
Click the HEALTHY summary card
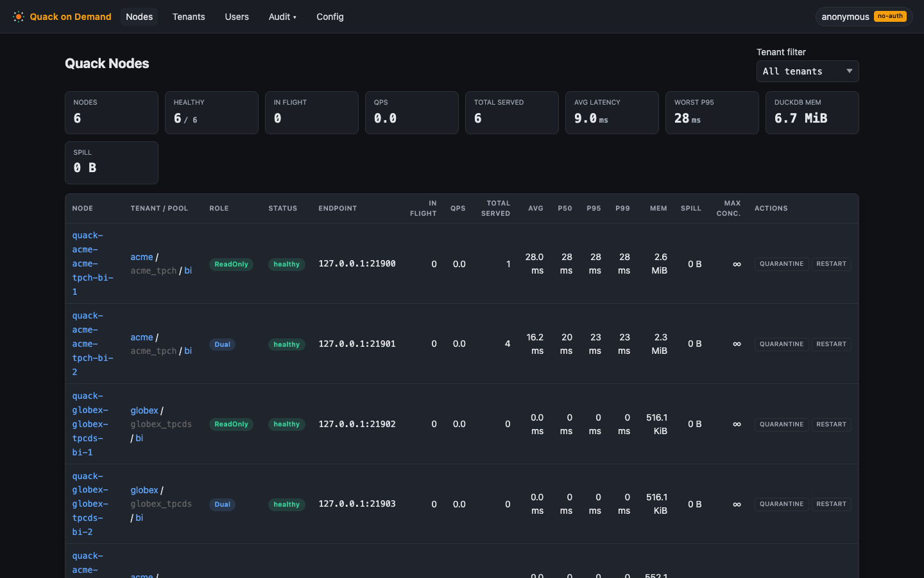212,112
